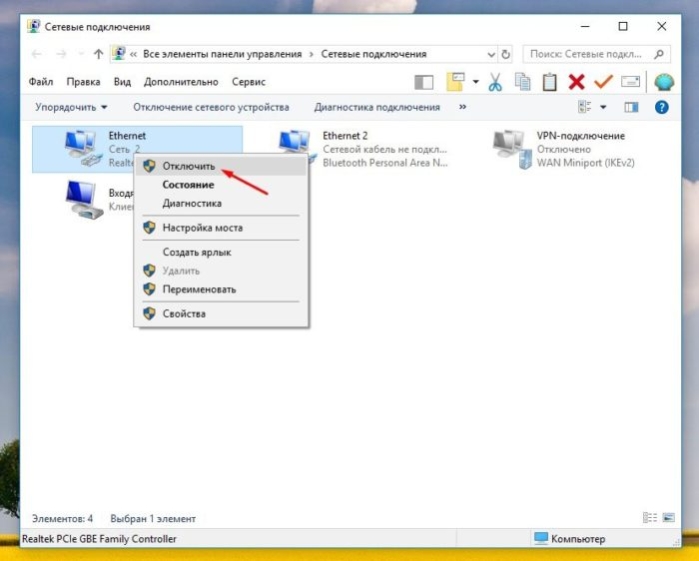Click the layout pane toolbar icon
The width and height of the screenshot is (699, 561).
click(x=424, y=82)
